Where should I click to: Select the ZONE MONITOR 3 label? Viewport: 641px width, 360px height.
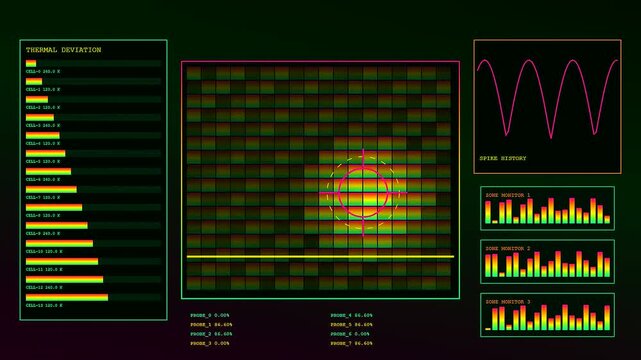508,302
